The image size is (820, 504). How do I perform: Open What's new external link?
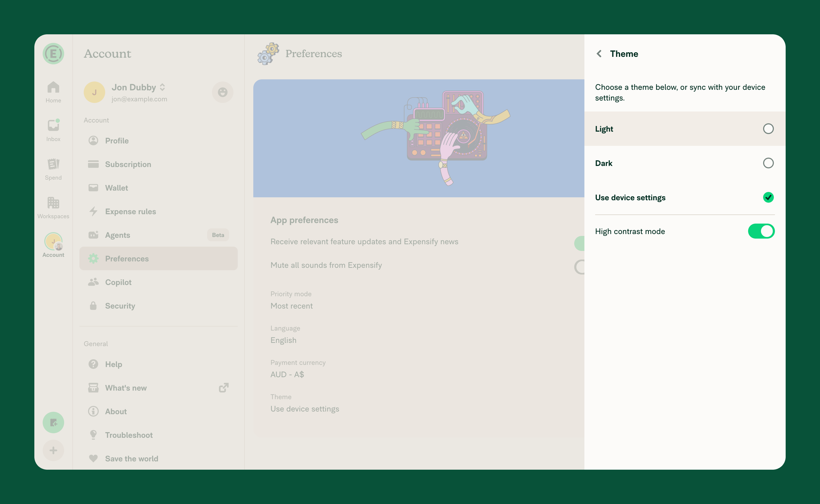(x=158, y=388)
